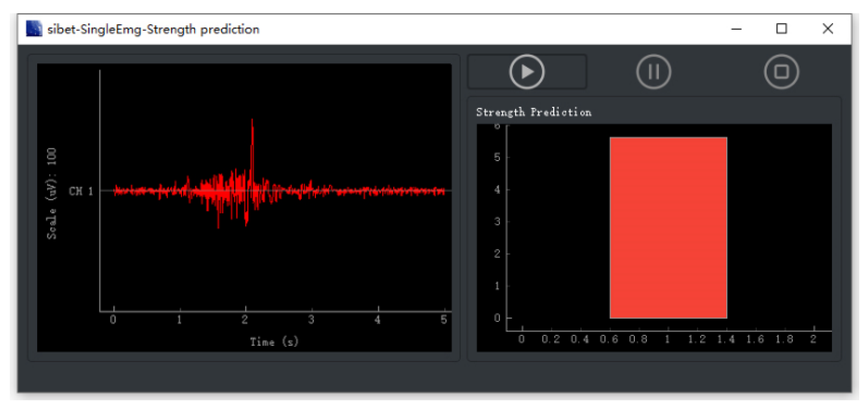Screen dimensions: 868x405
Task: Click the red strength prediction bar
Action: pos(668,228)
